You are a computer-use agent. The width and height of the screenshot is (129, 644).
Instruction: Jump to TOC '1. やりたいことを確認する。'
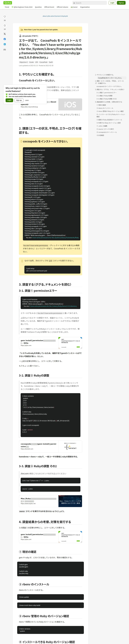[104, 75]
